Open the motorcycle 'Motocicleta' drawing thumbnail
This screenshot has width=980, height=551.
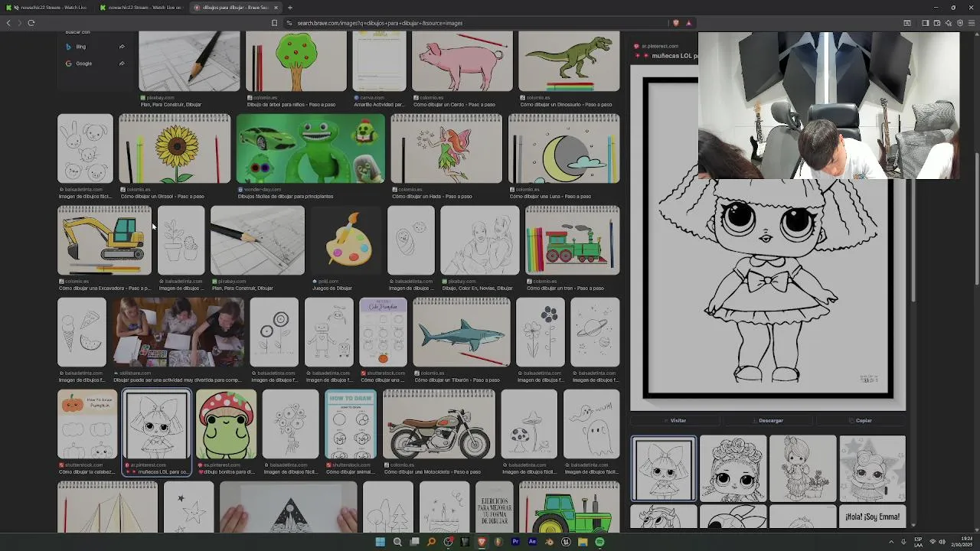click(x=439, y=424)
